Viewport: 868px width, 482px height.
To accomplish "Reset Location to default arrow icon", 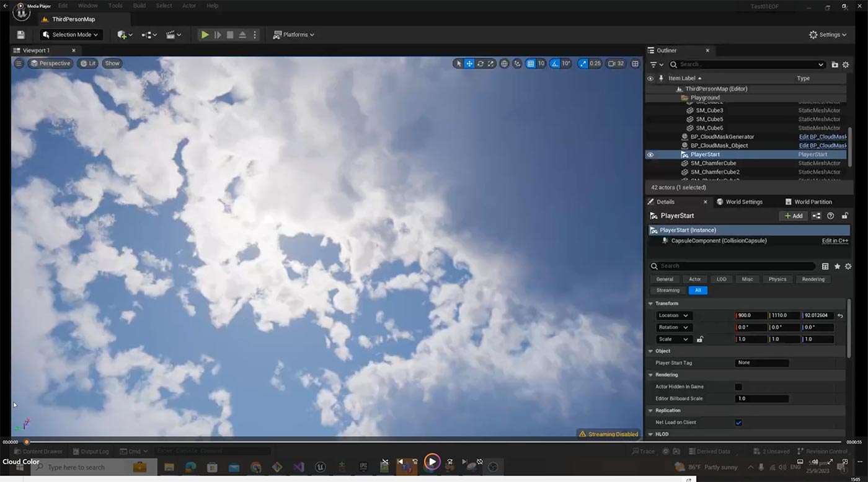I will pos(840,315).
